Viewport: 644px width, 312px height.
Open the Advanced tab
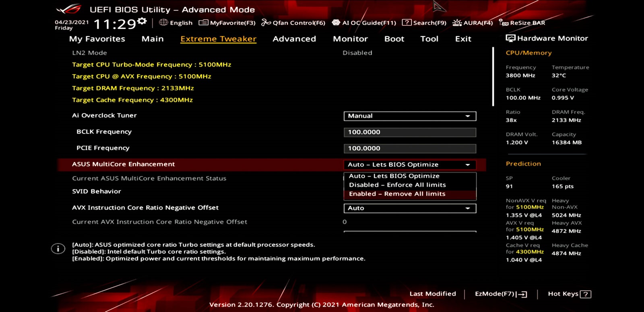click(294, 39)
